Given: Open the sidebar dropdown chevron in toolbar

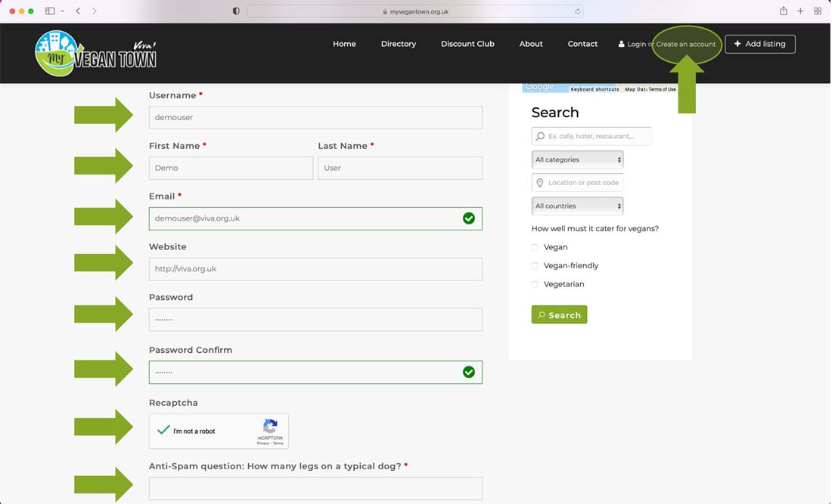Looking at the screenshot, I should 62,11.
